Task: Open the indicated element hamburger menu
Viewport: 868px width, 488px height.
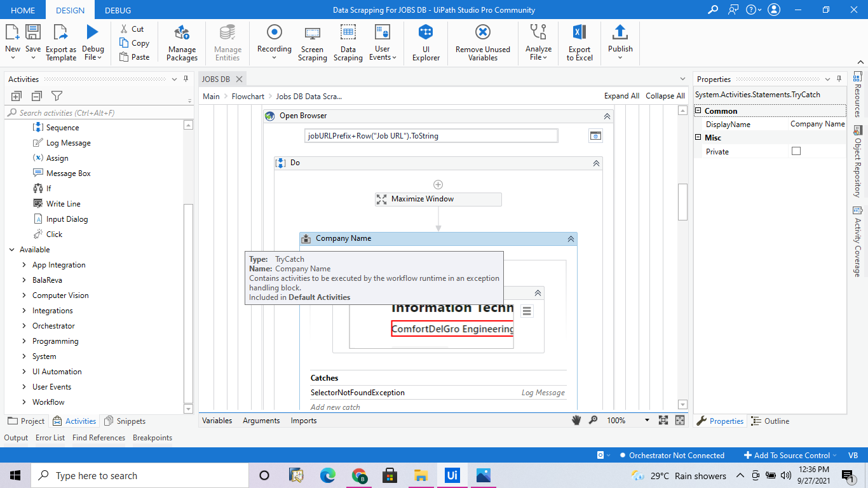Action: 526,311
